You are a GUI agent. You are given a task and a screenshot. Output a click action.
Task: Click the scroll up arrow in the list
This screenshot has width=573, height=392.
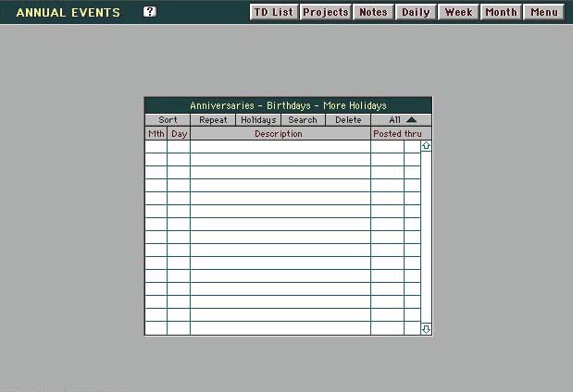pyautogui.click(x=426, y=146)
